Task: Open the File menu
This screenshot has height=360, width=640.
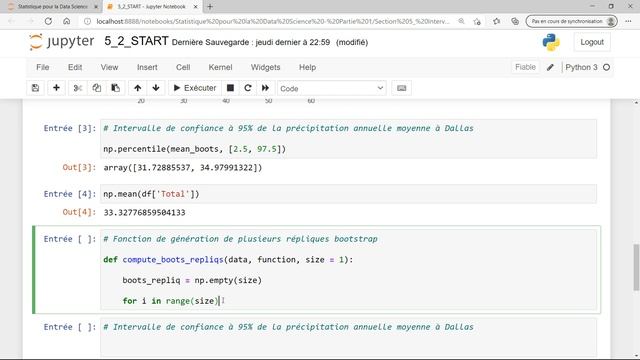Action: tap(42, 67)
